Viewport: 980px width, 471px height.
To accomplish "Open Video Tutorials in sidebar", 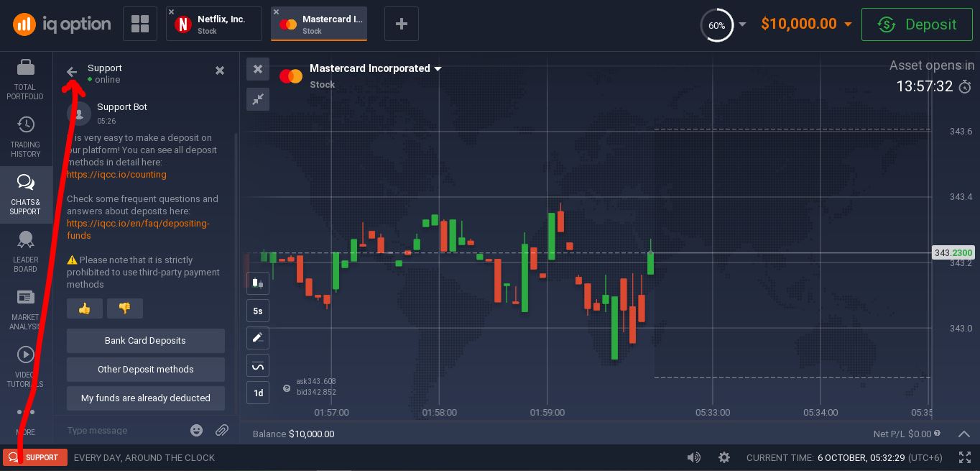I will [25, 367].
